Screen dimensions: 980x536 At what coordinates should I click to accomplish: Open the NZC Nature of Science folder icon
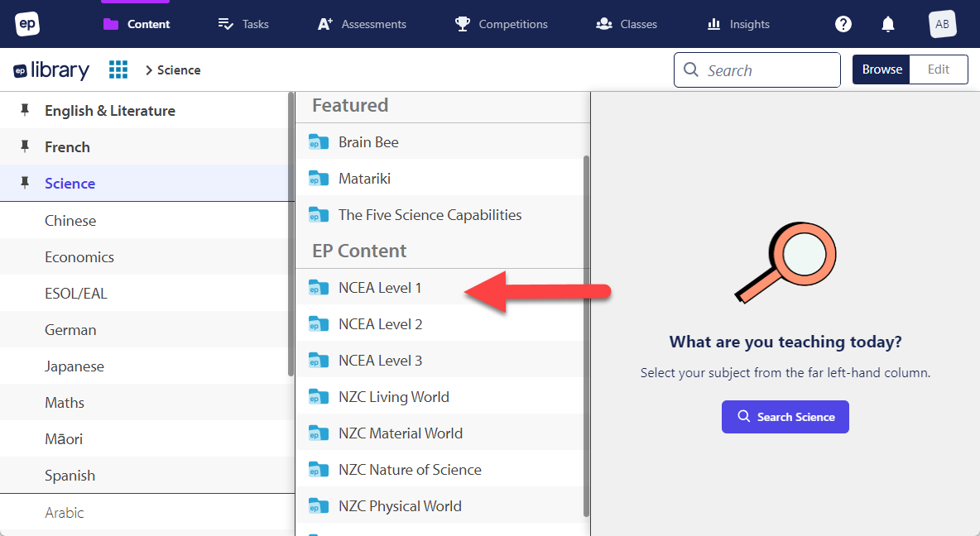pyautogui.click(x=319, y=470)
